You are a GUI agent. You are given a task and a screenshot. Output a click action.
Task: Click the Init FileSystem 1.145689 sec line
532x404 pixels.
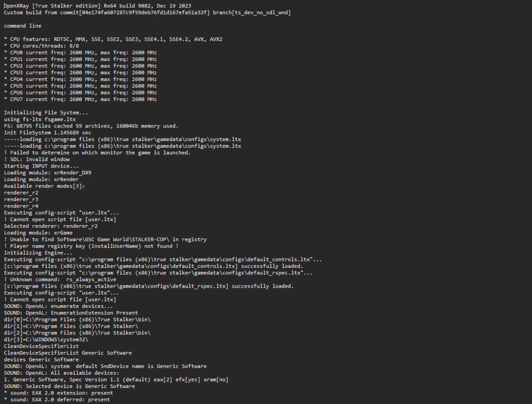click(x=47, y=133)
